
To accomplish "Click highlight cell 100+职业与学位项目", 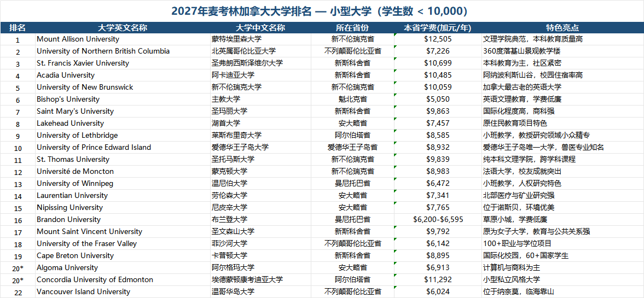I will tap(562, 243).
